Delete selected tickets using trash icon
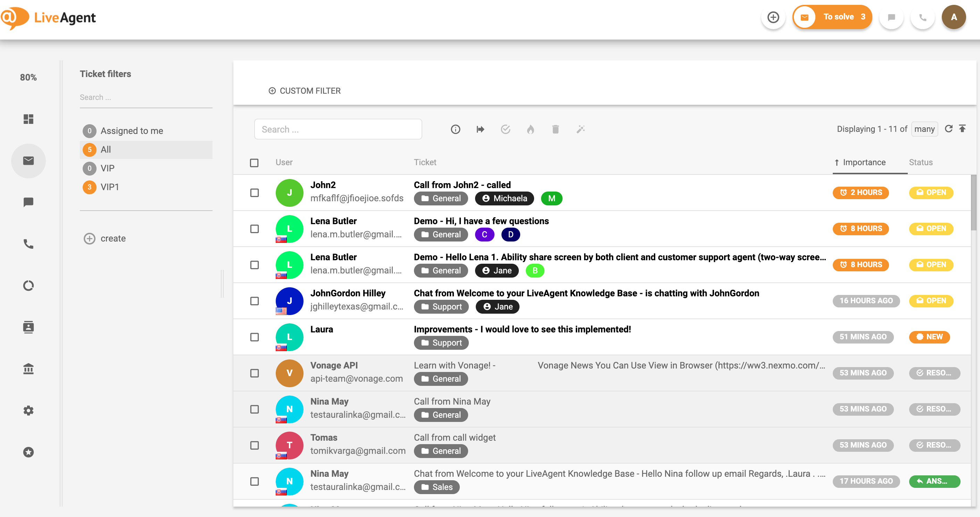The height and width of the screenshot is (517, 980). click(555, 129)
